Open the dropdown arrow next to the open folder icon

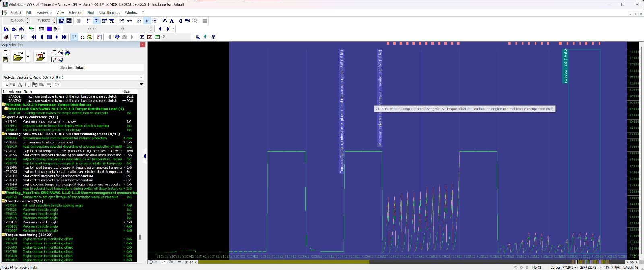click(28, 56)
